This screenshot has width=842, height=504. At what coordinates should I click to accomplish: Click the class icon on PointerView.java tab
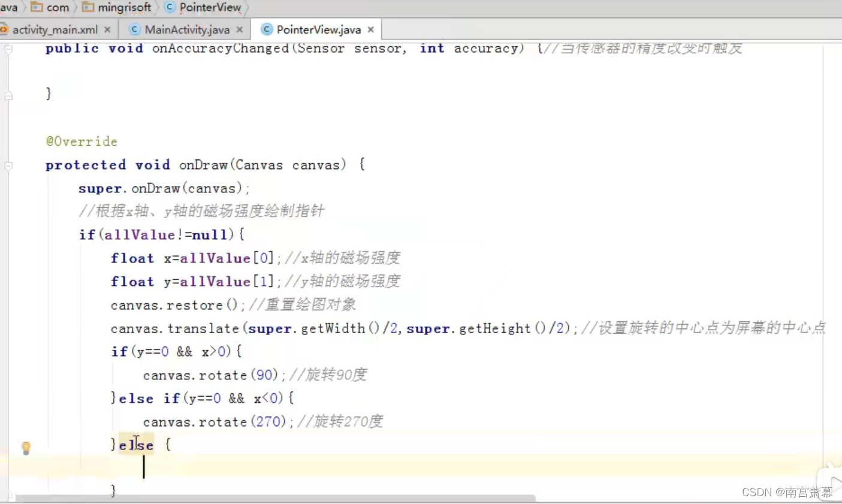(267, 29)
